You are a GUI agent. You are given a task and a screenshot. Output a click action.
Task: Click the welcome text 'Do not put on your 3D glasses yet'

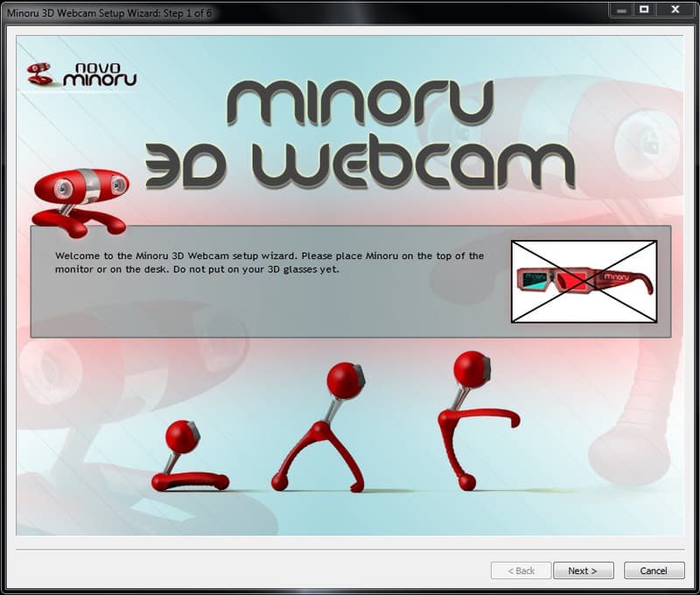tap(255, 269)
